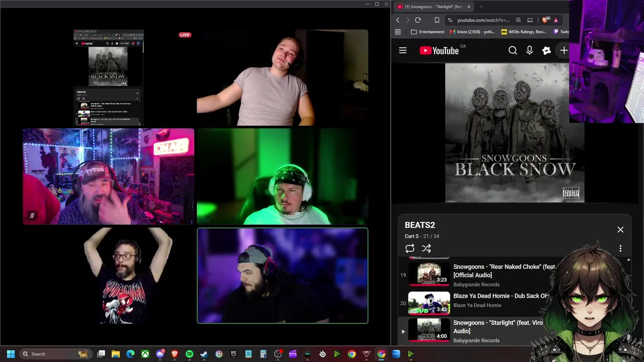This screenshot has height=362, width=644.
Task: Play the Blaze Ya Dead Homie thumbnail
Action: click(x=429, y=303)
